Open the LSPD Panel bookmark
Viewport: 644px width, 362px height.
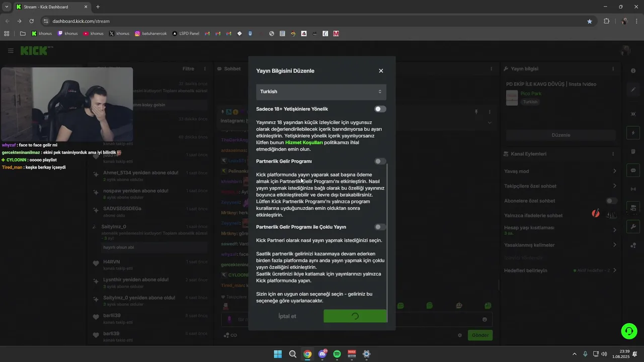[x=186, y=34]
